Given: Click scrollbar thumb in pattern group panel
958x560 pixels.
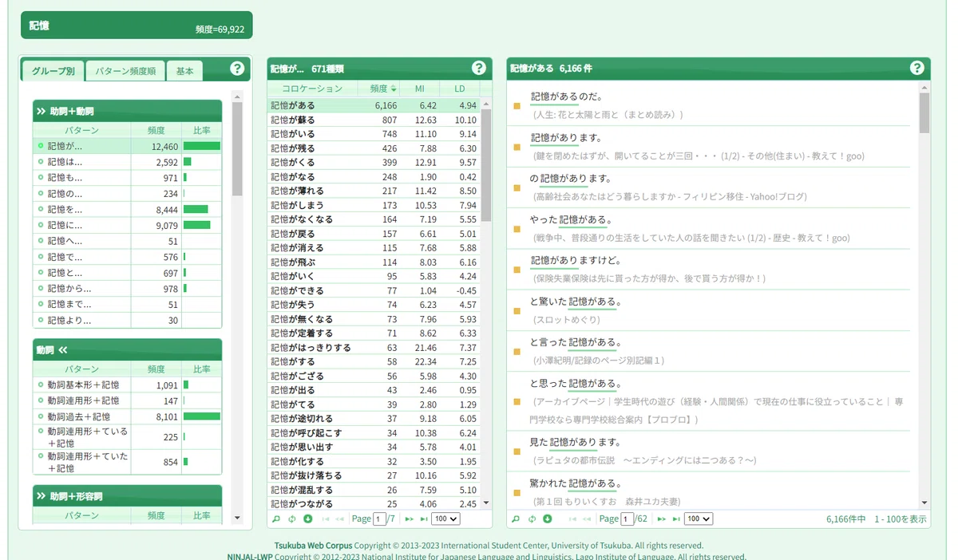Looking at the screenshot, I should 237,149.
